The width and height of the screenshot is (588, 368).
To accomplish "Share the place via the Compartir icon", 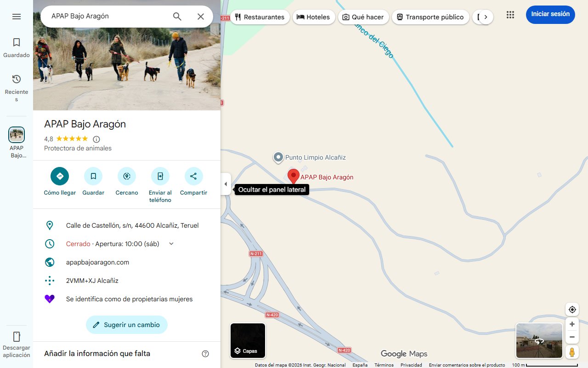I will (193, 176).
